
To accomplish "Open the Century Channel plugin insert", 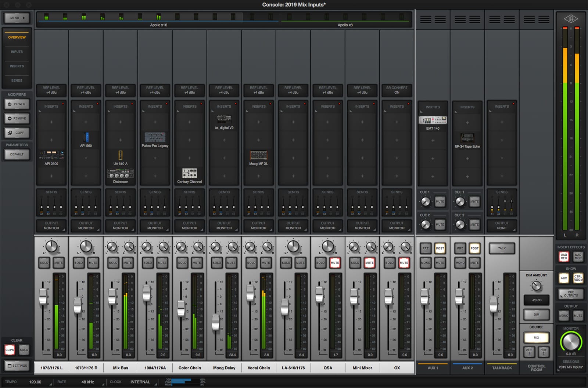I will [x=190, y=173].
